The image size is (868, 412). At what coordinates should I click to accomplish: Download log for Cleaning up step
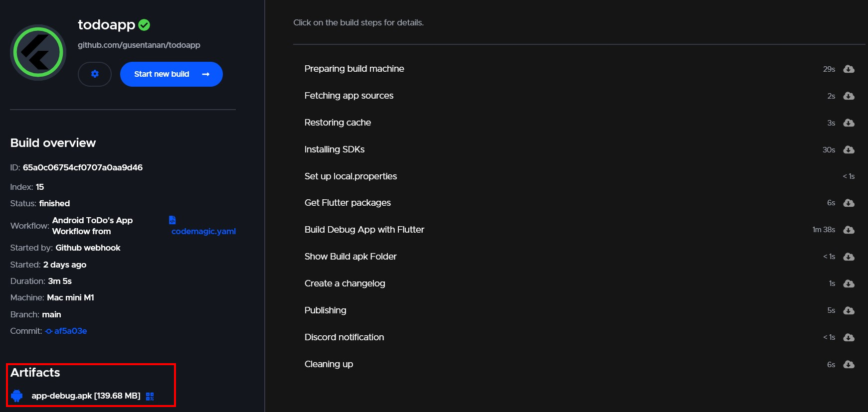[x=849, y=364]
